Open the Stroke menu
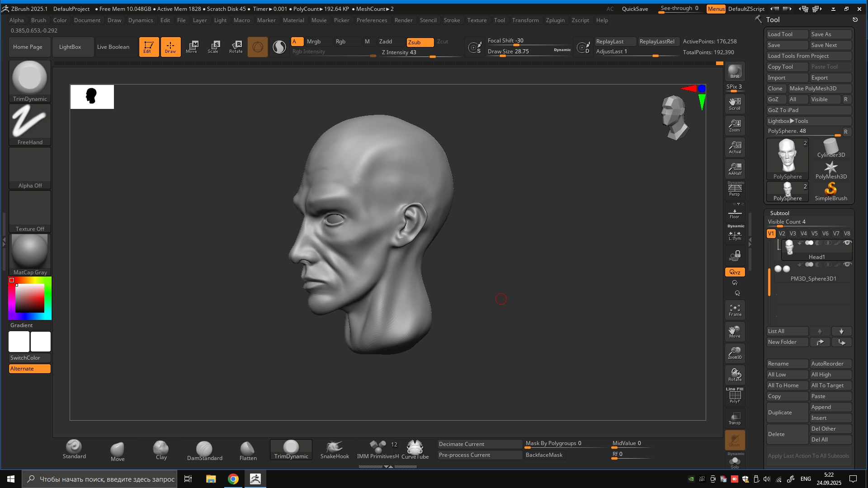 click(451, 20)
